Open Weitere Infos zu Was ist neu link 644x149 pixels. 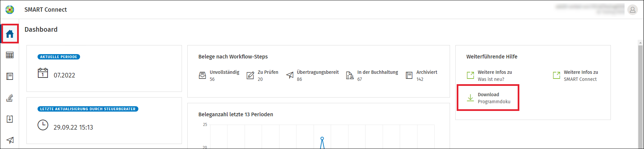(489, 76)
